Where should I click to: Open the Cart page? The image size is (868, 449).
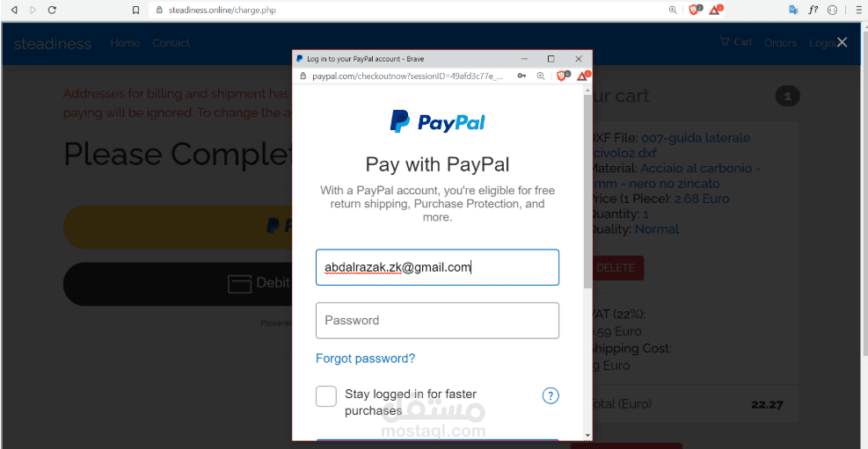[x=736, y=42]
